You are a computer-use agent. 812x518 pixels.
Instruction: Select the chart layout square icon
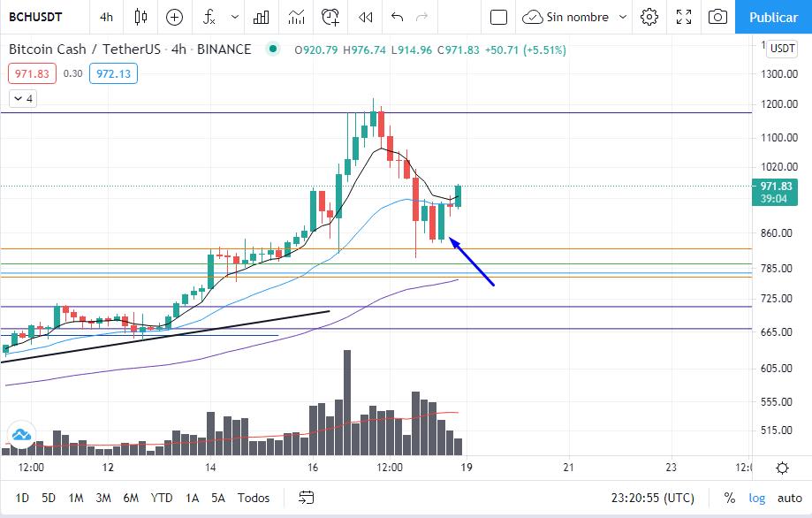click(498, 17)
